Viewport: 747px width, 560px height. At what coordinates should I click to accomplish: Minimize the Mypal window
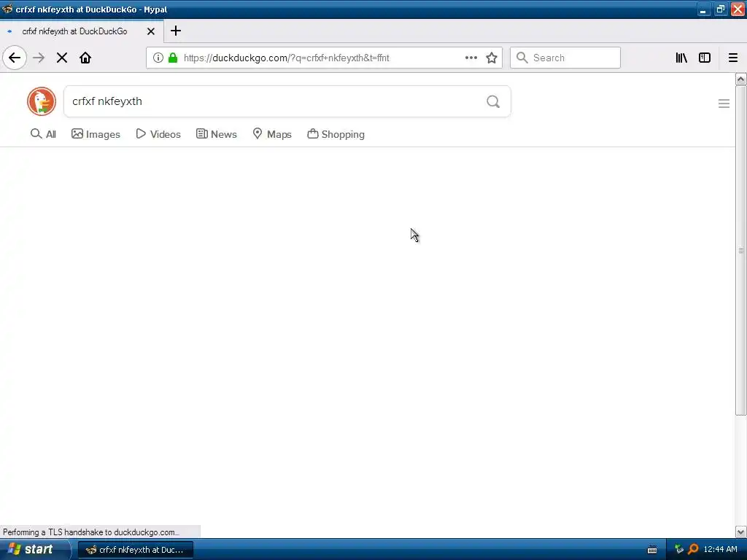click(703, 9)
